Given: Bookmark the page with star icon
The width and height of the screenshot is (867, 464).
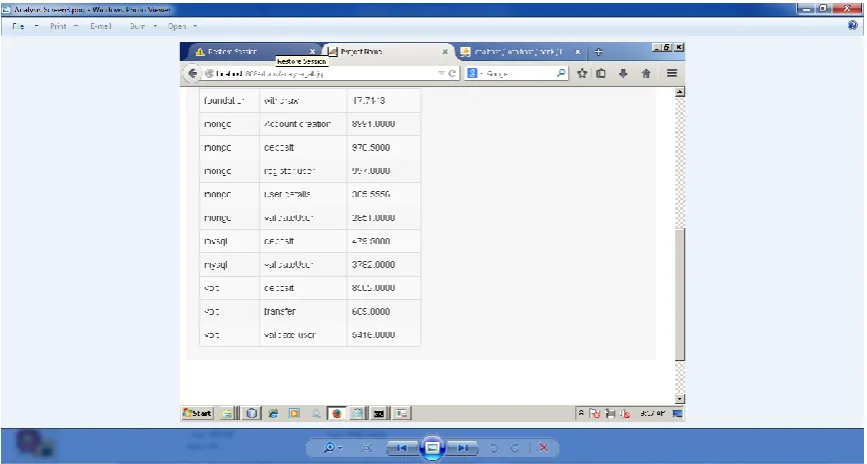Looking at the screenshot, I should pyautogui.click(x=582, y=73).
